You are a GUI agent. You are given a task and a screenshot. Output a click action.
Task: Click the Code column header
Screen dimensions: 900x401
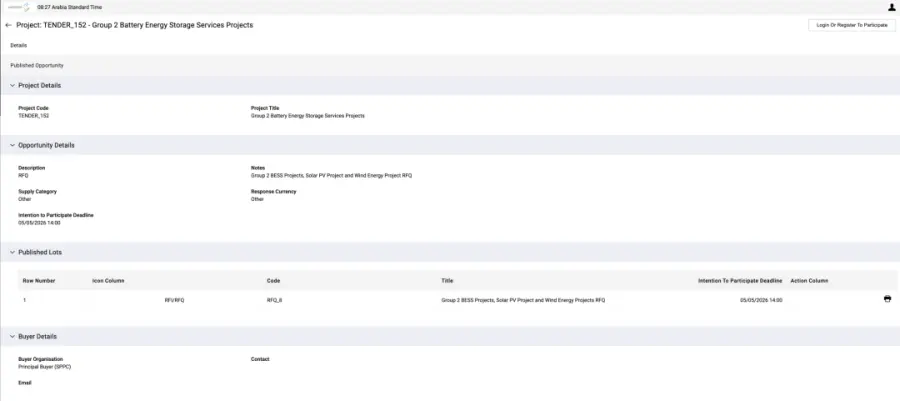[273, 281]
